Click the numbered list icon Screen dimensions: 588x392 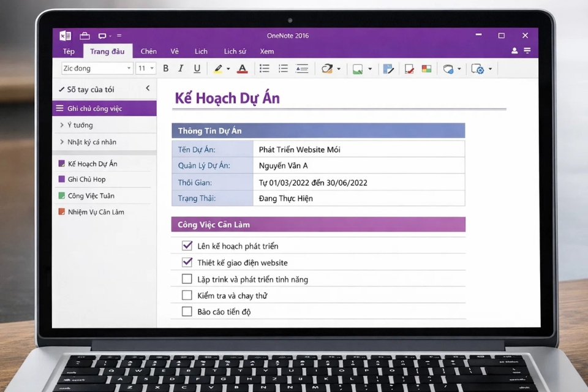pos(282,68)
